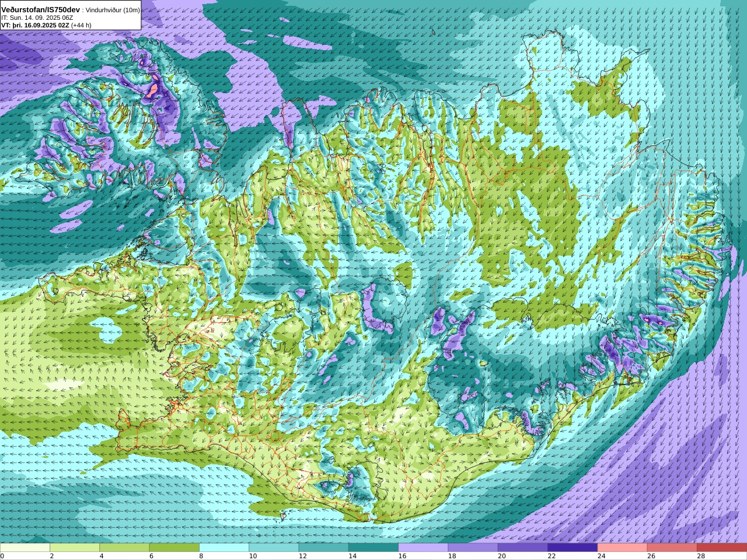Select the violet 20–22 legend swatch
The height and width of the screenshot is (560, 747).
(x=523, y=548)
